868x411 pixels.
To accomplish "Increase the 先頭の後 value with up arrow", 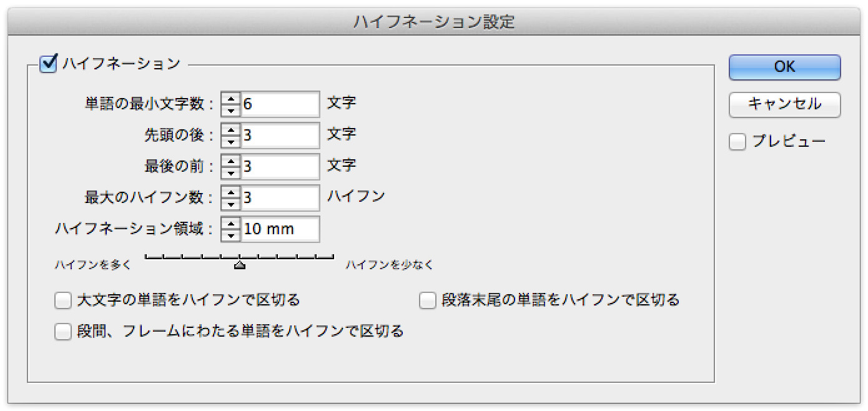I will [x=231, y=129].
